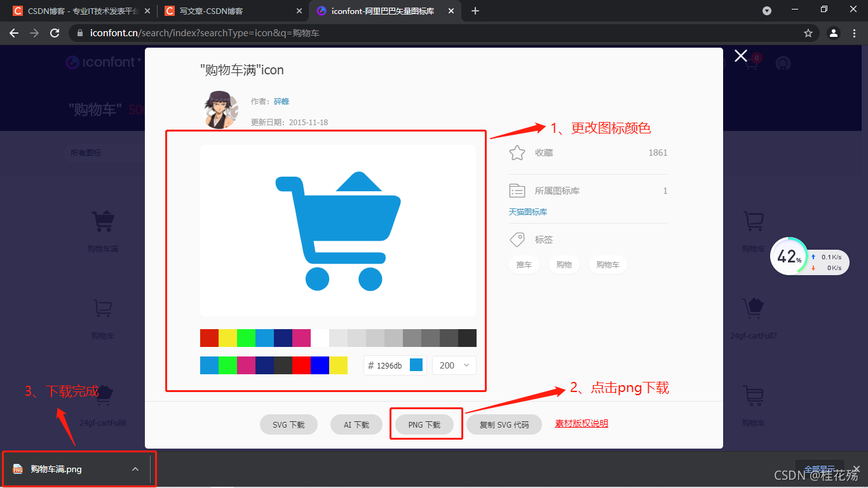Screen dimensions: 868x488
Task: Close the downloads bar
Action: pyautogui.click(x=857, y=468)
